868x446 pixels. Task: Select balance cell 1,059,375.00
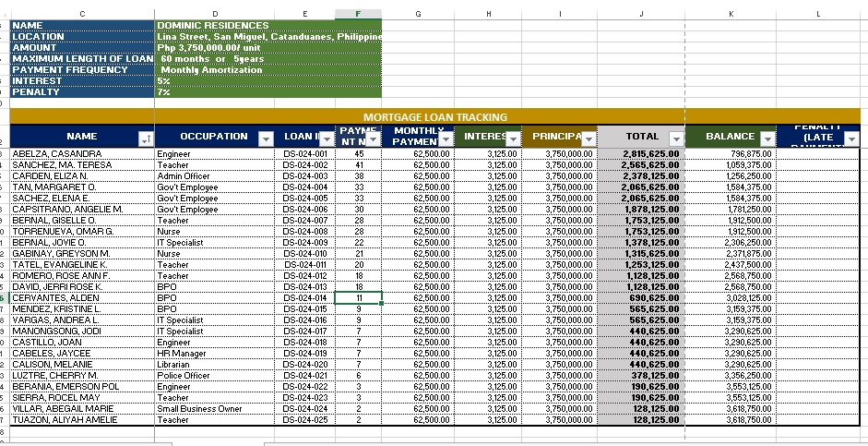[731, 165]
